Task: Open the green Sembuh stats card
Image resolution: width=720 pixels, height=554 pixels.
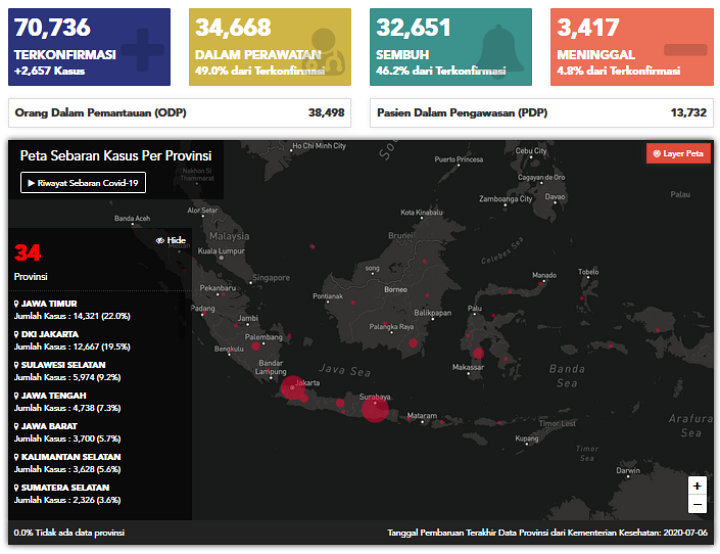Action: tap(451, 47)
